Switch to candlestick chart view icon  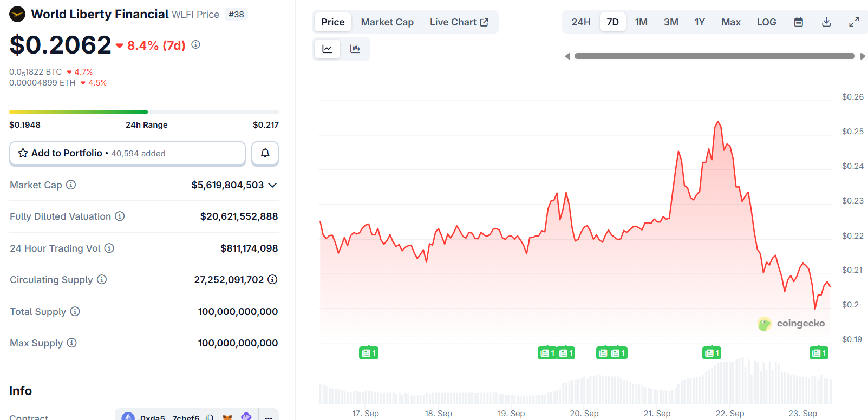coord(355,49)
